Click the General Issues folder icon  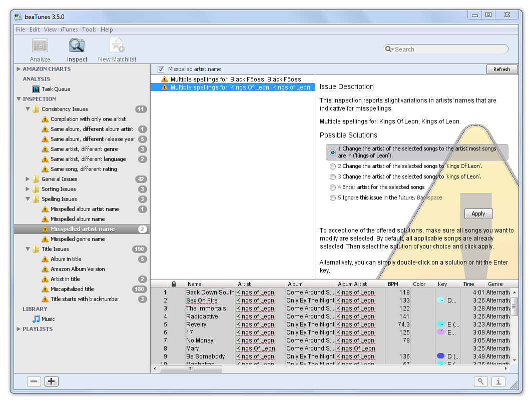click(36, 179)
